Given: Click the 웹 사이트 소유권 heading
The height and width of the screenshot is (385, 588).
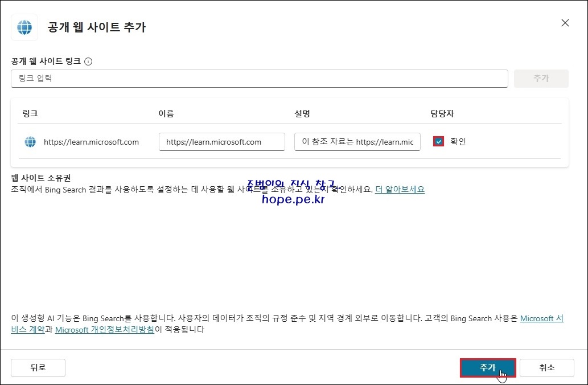Looking at the screenshot, I should point(41,178).
